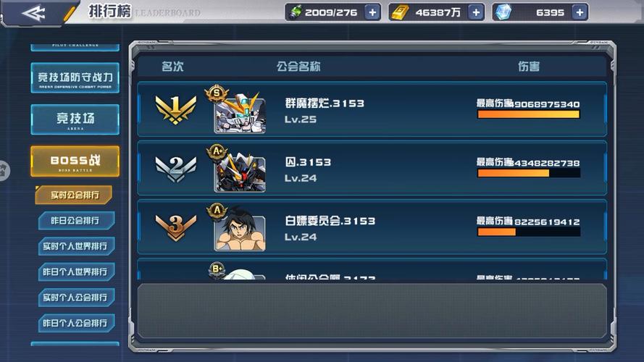Tap the gold bar currency icon
This screenshot has width=644, height=362.
(399, 12)
